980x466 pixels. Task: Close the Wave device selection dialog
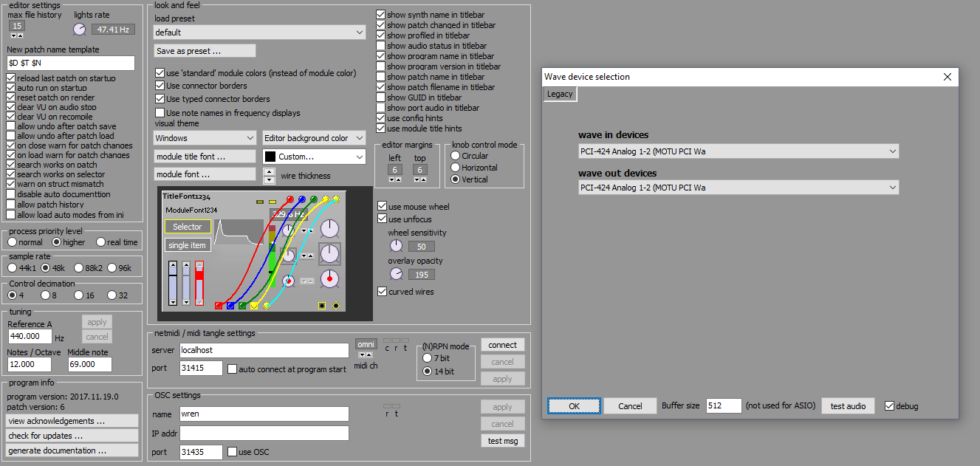tap(948, 77)
